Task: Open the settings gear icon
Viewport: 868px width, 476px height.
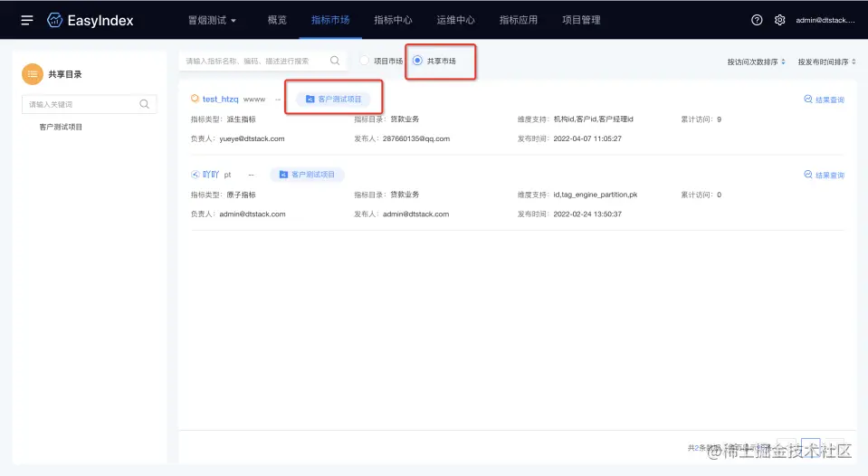Action: (779, 20)
